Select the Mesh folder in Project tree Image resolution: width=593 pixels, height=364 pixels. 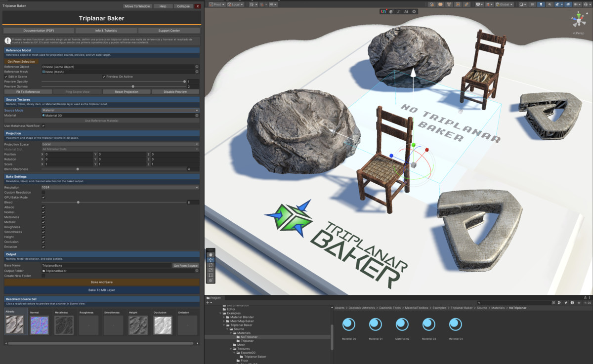pos(241,345)
